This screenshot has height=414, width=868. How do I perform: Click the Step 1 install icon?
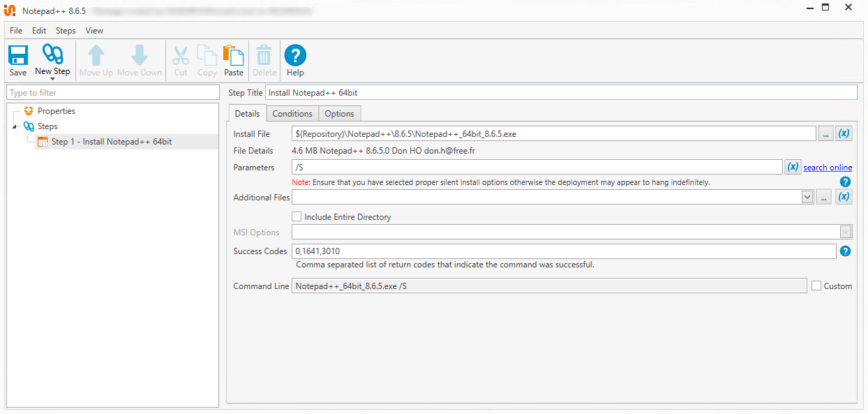coord(43,142)
